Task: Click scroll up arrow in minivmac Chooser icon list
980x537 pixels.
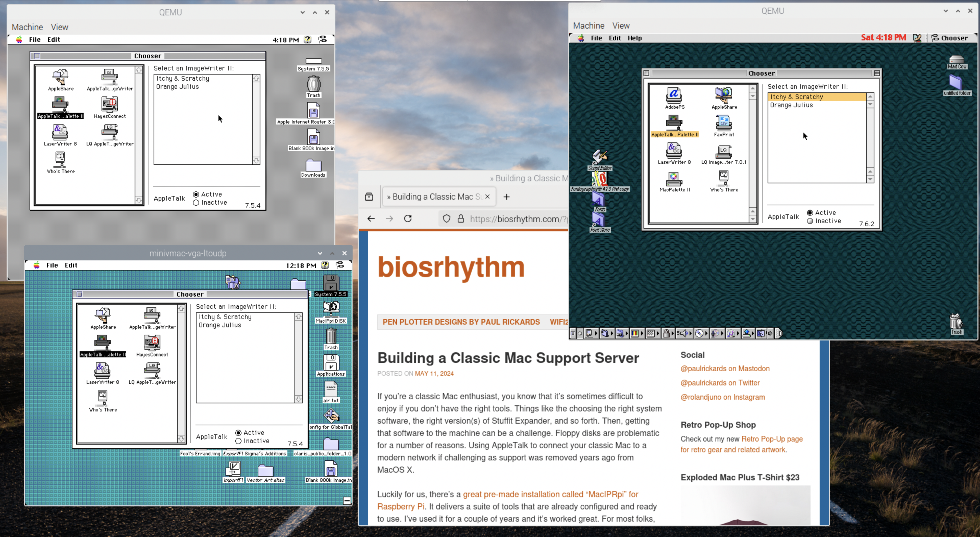Action: [x=181, y=308]
